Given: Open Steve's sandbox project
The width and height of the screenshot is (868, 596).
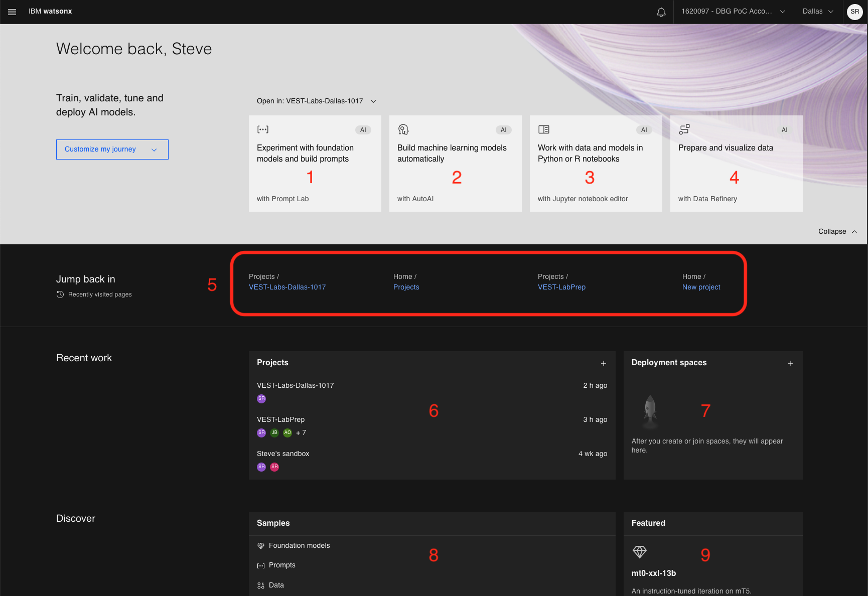Looking at the screenshot, I should point(283,454).
